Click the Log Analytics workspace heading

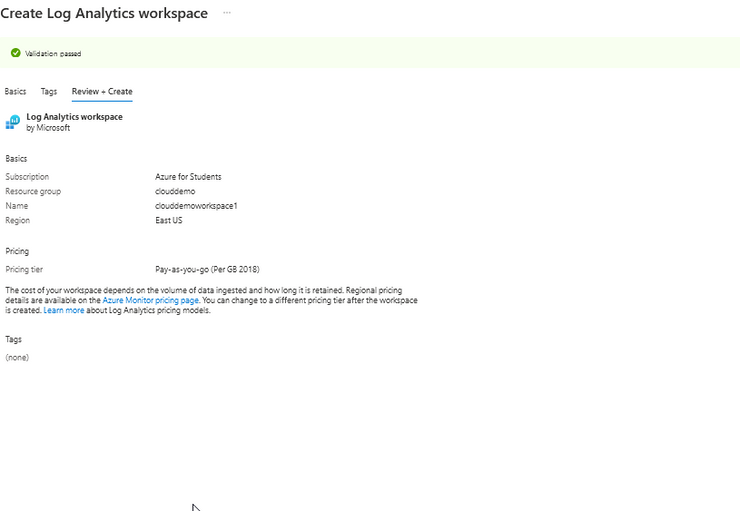(x=75, y=117)
